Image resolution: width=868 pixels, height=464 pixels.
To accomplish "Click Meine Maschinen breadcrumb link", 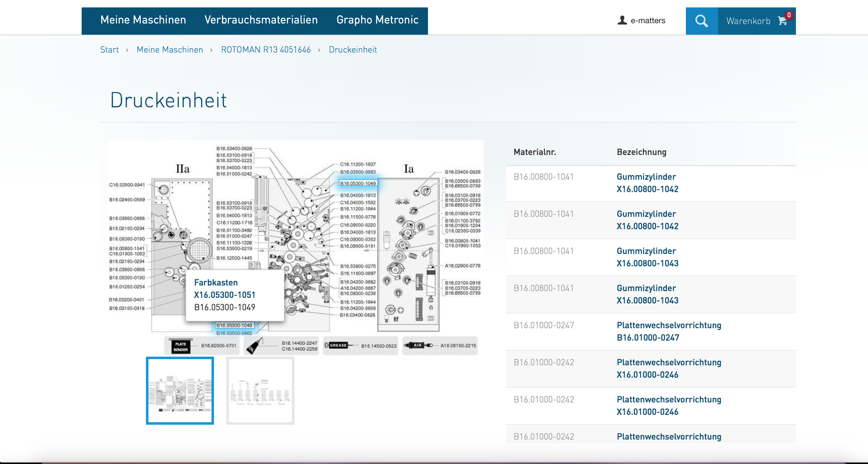I will (169, 50).
